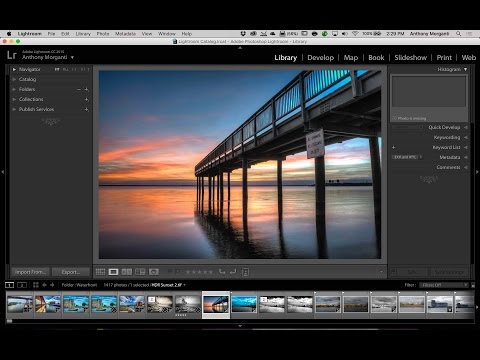The image size is (480, 360).
Task: Open HDR Sunset file name dropdown in filmstrip bar
Action: point(184,285)
